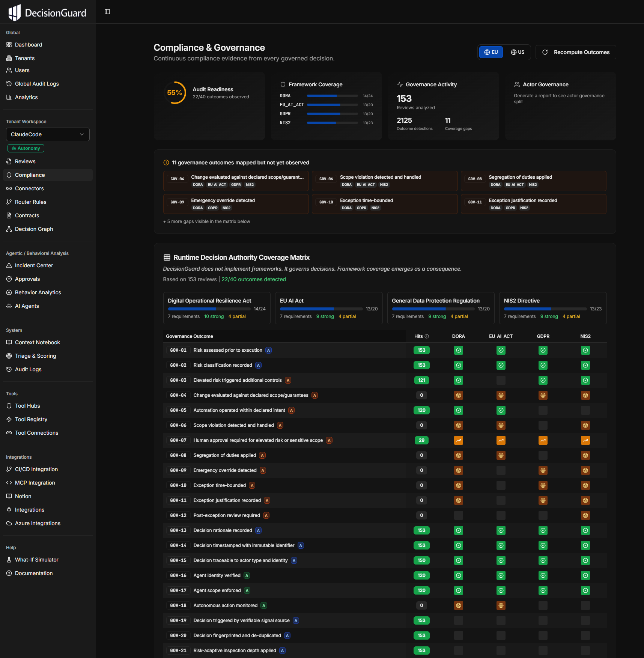Go to Incident Center page
This screenshot has height=658, width=644.
point(34,265)
